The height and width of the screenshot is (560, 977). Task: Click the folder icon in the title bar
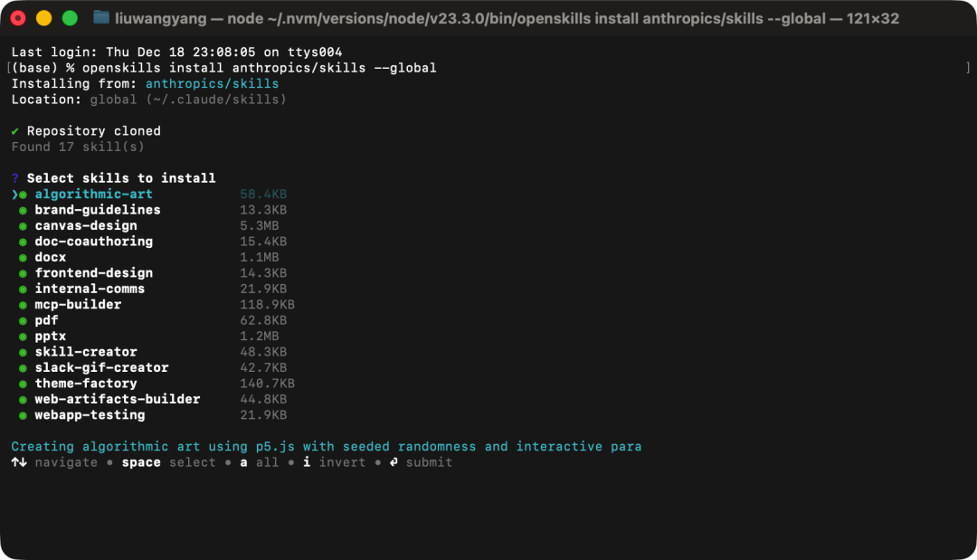[101, 18]
